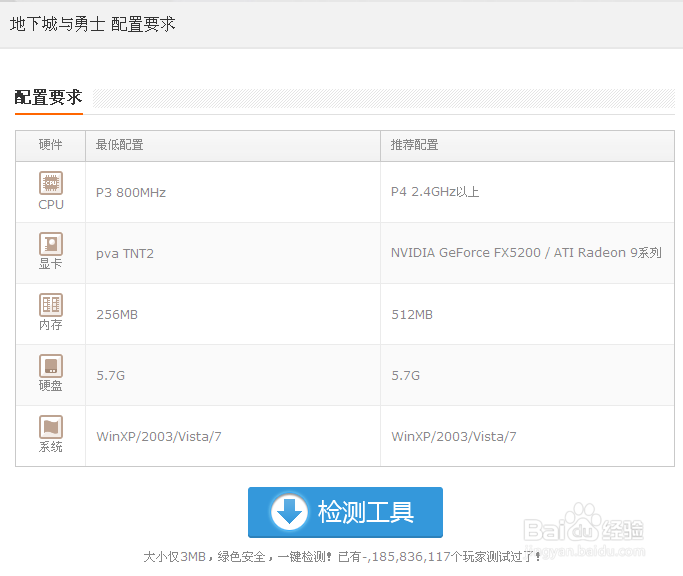Click the download arrow icon on 检测工具
683x576 pixels.
289,512
